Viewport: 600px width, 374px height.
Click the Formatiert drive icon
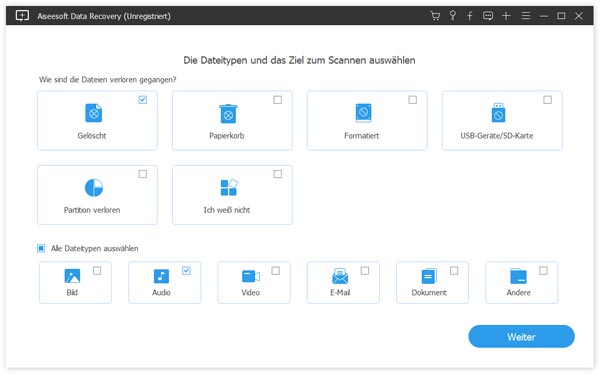(363, 113)
